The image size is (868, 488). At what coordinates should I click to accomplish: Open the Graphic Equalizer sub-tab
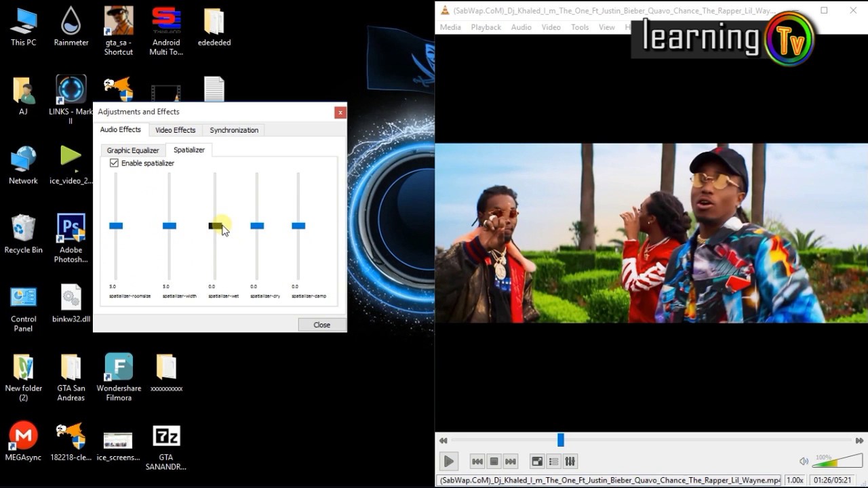coord(133,150)
